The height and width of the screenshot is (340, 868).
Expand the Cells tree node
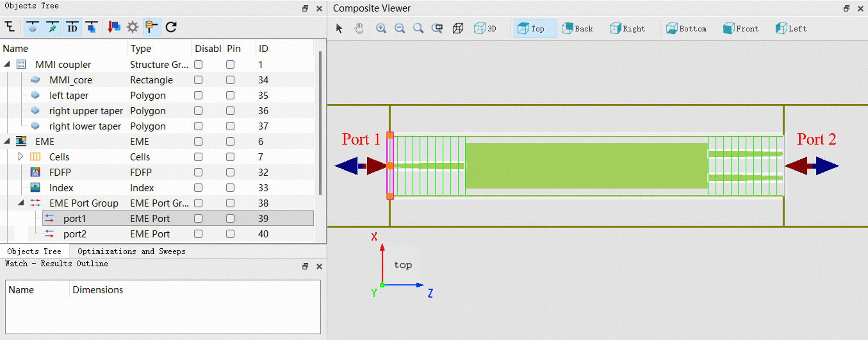20,156
